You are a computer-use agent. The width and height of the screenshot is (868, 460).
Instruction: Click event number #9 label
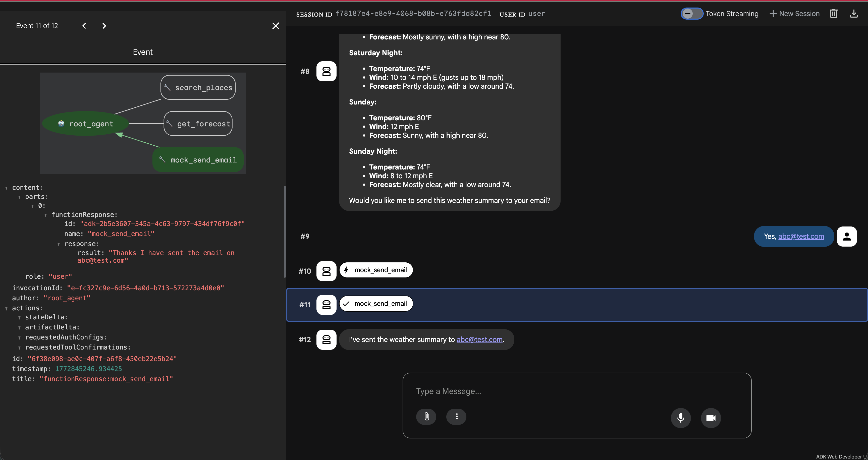(x=305, y=236)
